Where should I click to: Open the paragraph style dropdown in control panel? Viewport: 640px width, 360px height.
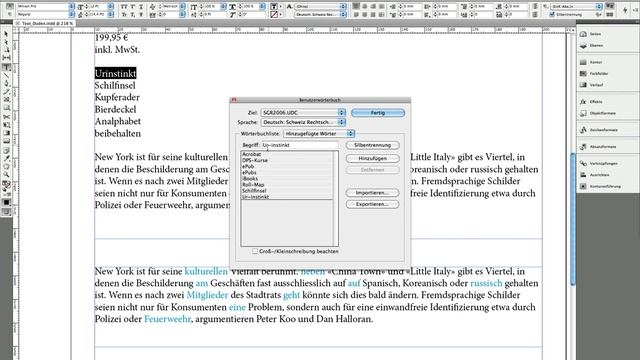[x=576, y=7]
